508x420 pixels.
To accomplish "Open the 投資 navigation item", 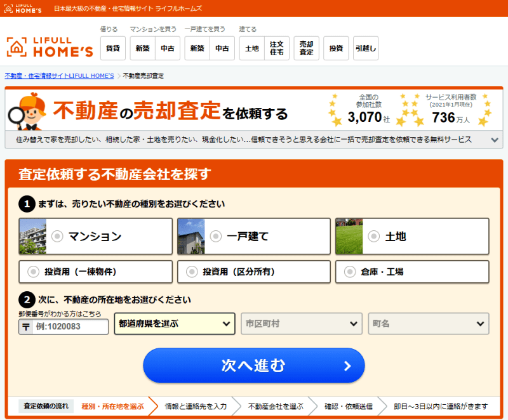I will click(337, 48).
